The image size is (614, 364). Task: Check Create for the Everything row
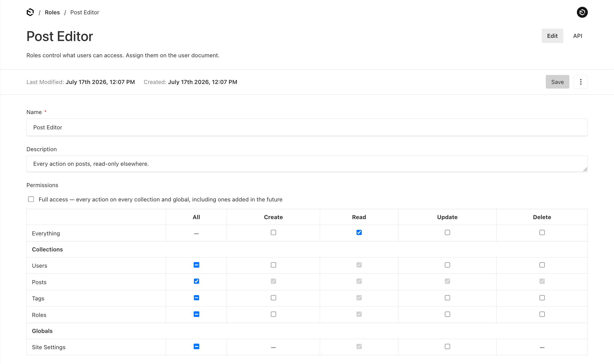tap(273, 232)
